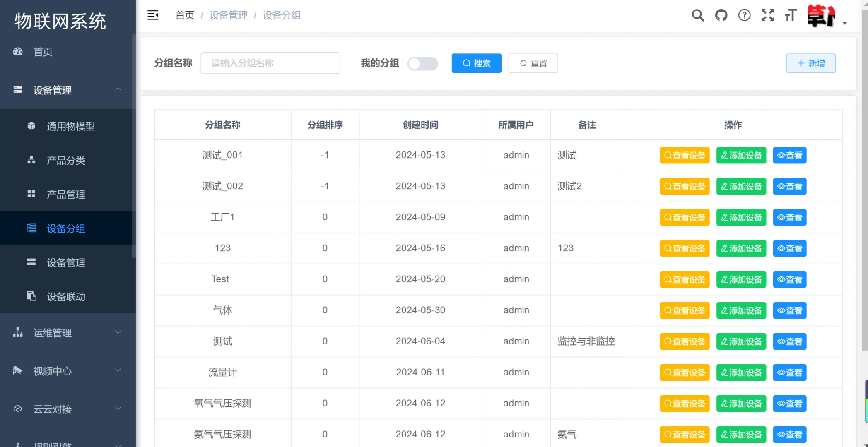Click the text size adjustment icon
868x447 pixels.
pyautogui.click(x=791, y=15)
